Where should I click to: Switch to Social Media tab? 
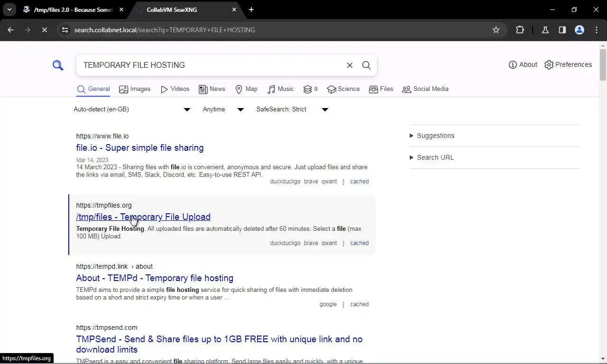coord(425,89)
